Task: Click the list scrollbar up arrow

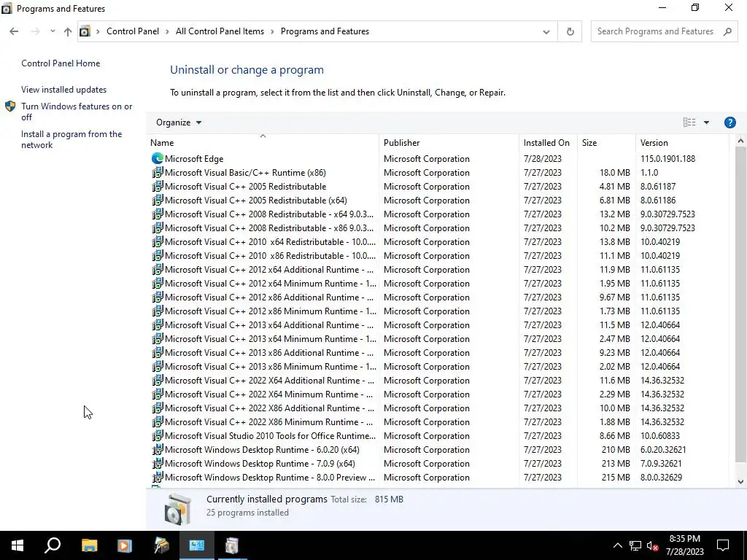Action: tap(740, 141)
